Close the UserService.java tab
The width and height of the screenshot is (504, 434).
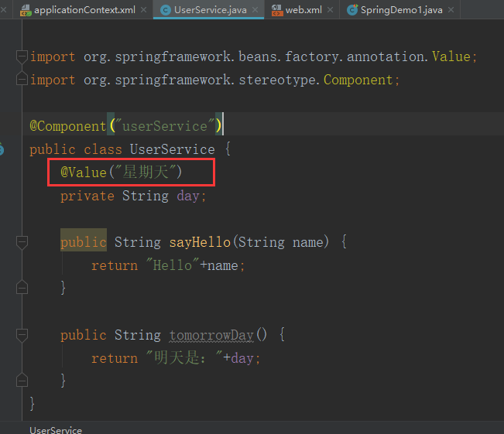(255, 10)
